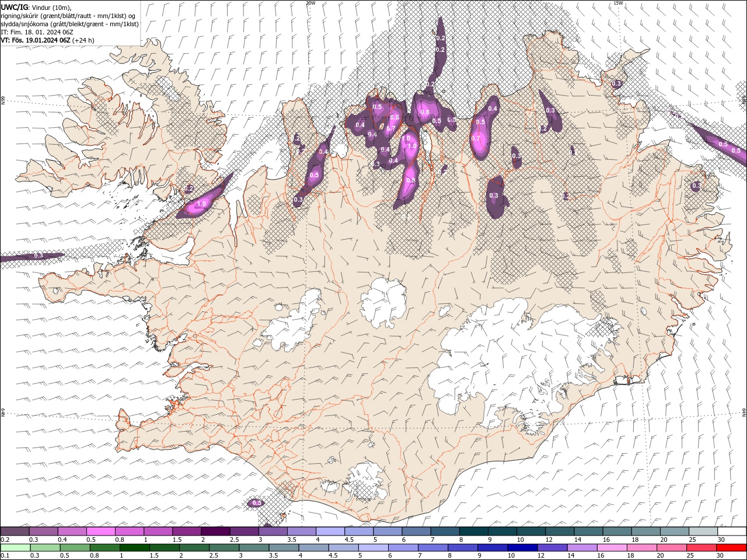Screen dimensions: 747x560
Task: Click the 'IT: Fim. 18. 01. 2024 06Z' line
Action: click(37, 32)
